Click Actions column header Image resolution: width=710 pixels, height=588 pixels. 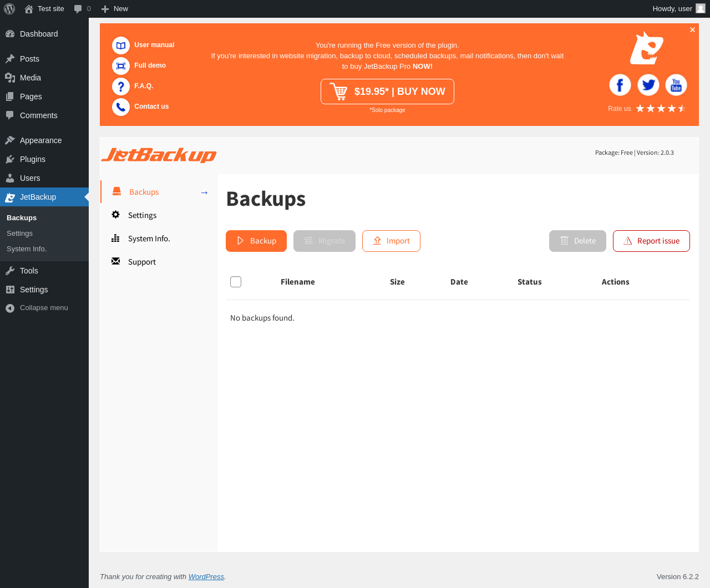pos(616,282)
